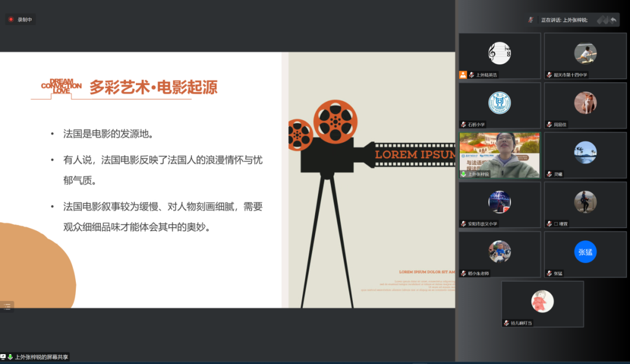This screenshot has height=364, width=630.
Task: Select the 铃儿响叮当 participant avatar
Action: [542, 302]
